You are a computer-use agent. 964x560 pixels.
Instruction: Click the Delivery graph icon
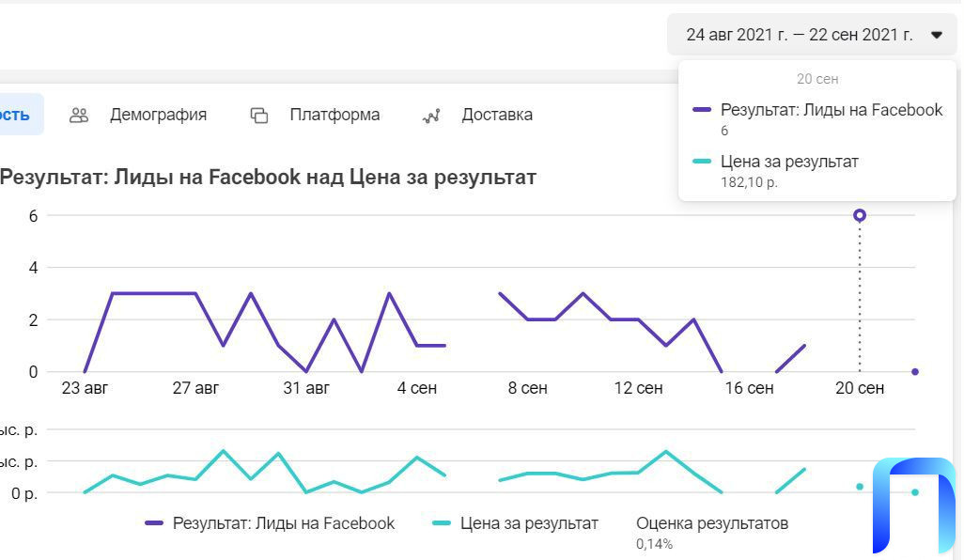click(431, 116)
